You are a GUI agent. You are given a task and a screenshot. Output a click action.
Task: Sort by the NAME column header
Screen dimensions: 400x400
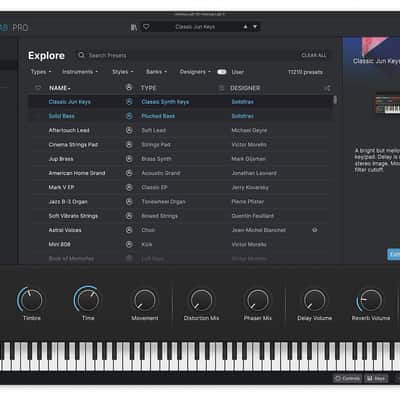tap(60, 88)
